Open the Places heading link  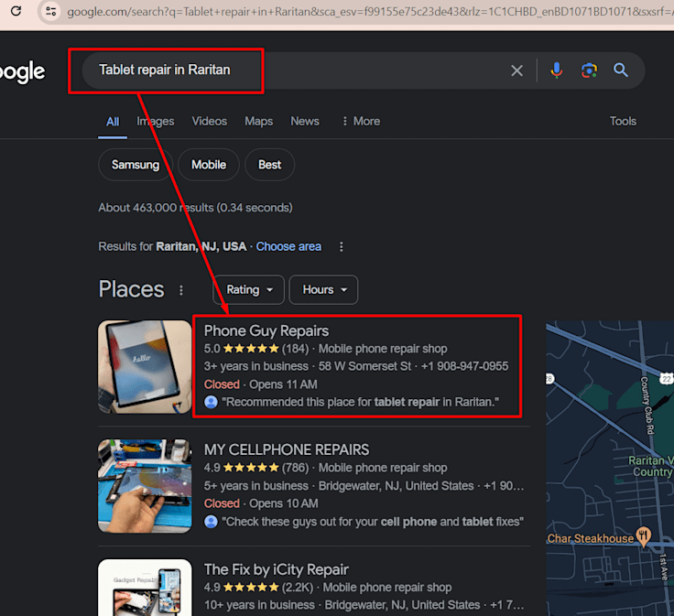pos(131,289)
